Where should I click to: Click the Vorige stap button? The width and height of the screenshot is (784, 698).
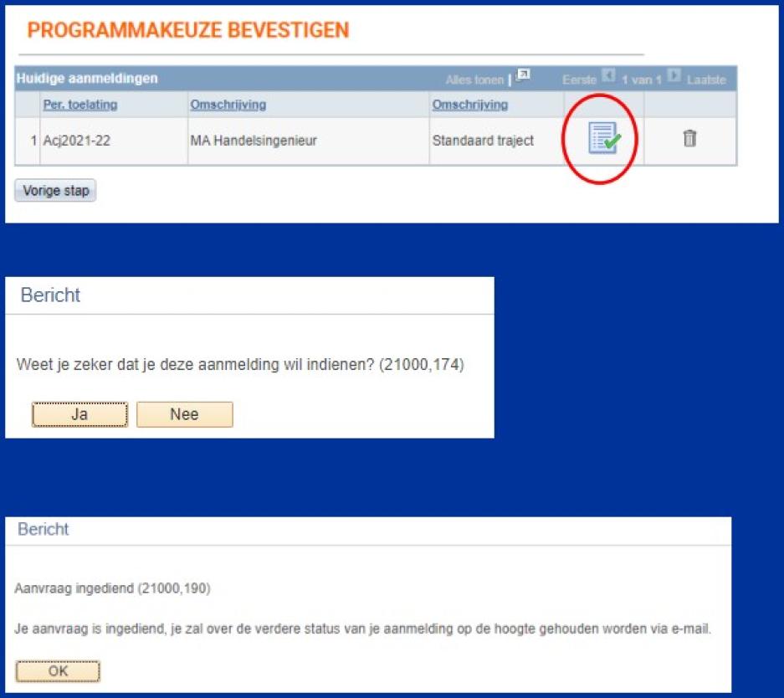(x=55, y=191)
